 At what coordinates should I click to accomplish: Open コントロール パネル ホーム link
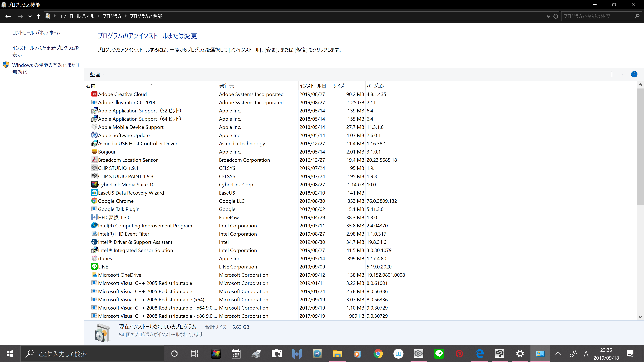click(36, 33)
